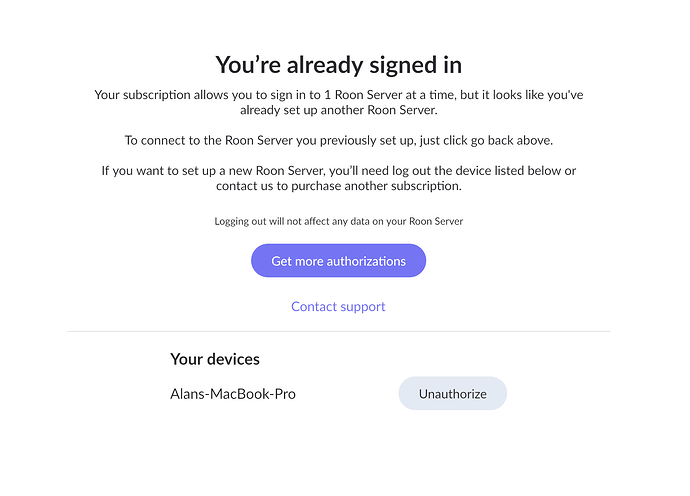Click the "already set up another Roon Server" line

[338, 111]
